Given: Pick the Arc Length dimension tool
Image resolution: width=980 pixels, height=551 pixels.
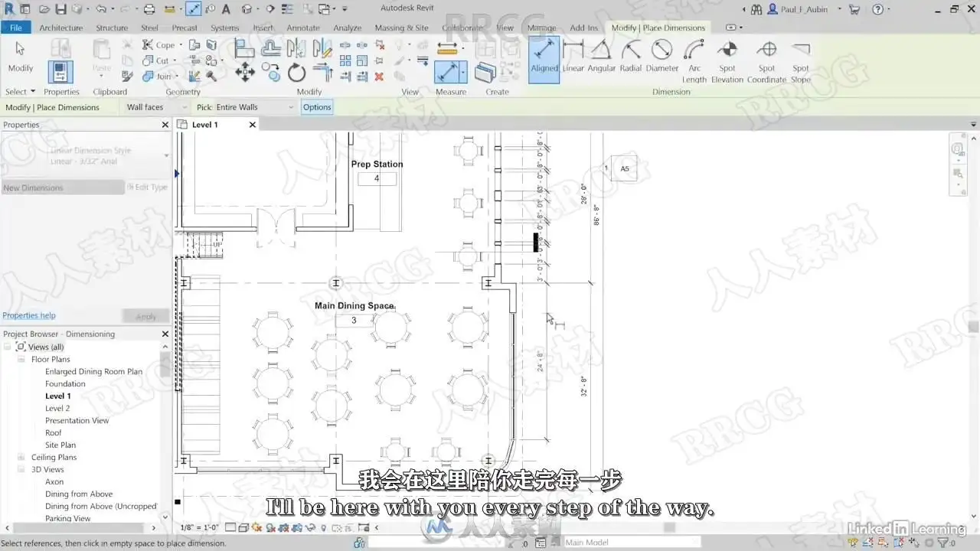Looking at the screenshot, I should (694, 62).
